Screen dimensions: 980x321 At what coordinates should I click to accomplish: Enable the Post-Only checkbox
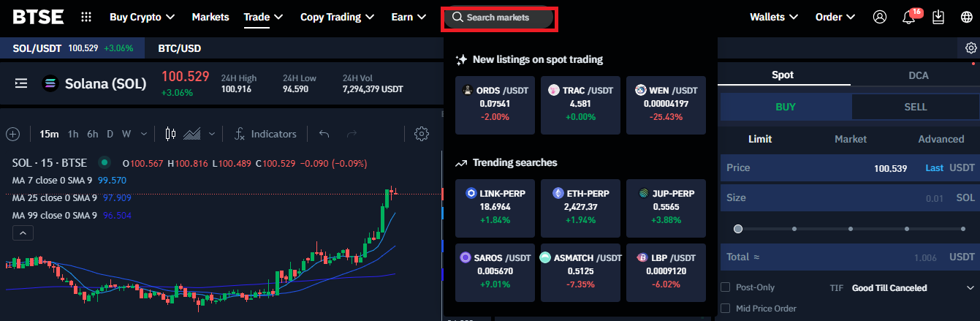pyautogui.click(x=726, y=287)
